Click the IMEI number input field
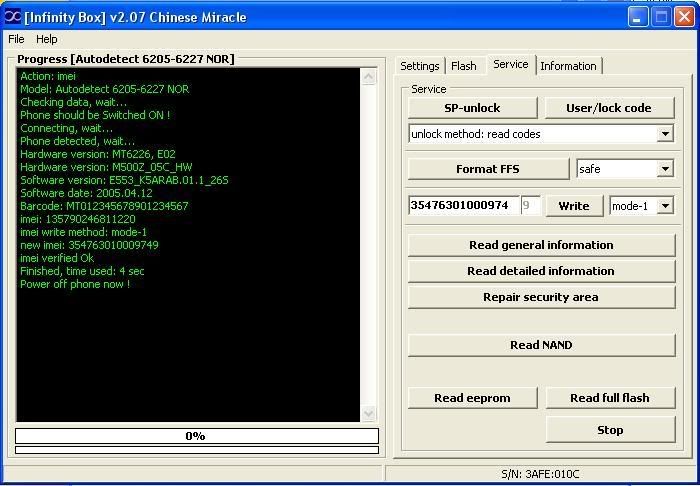This screenshot has width=700, height=486. coord(463,205)
